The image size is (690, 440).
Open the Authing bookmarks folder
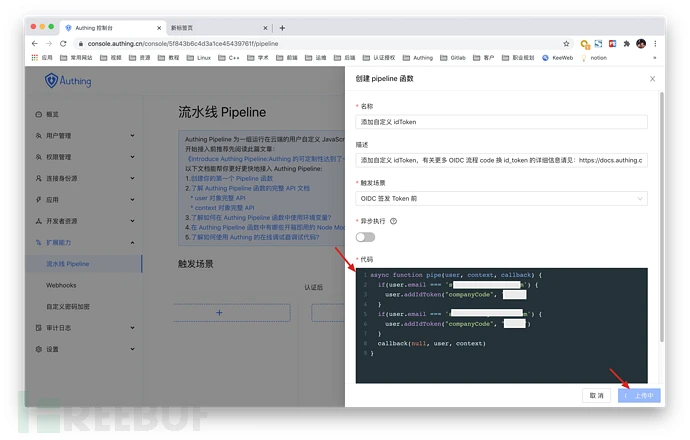pyautogui.click(x=418, y=58)
